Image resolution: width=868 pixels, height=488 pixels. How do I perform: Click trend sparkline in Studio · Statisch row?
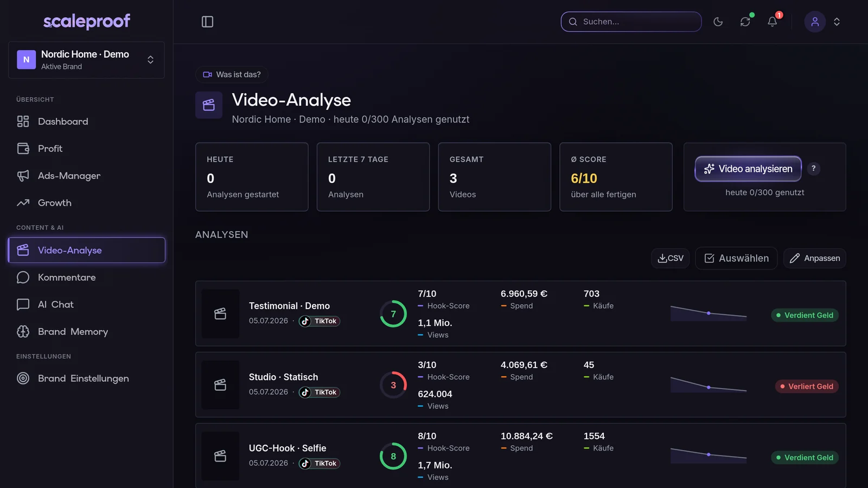pos(709,384)
